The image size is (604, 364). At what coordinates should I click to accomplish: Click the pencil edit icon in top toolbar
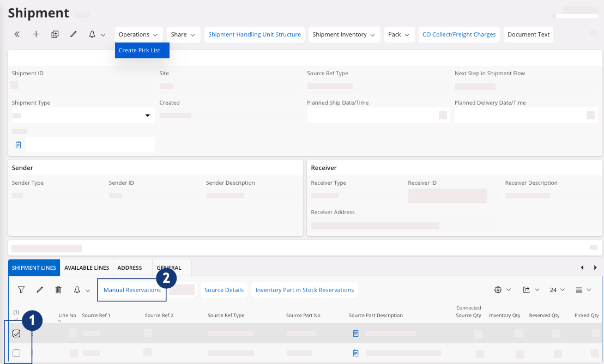pos(74,34)
